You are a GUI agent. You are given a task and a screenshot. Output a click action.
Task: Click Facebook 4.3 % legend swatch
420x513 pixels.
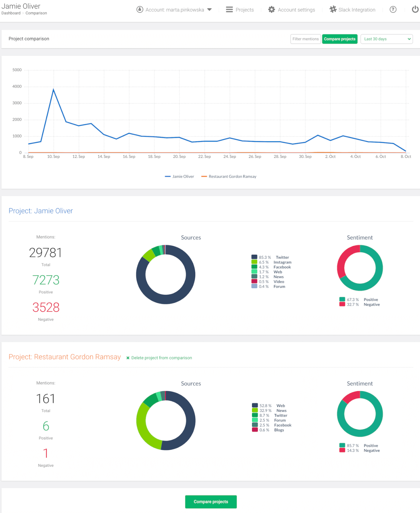coord(254,267)
